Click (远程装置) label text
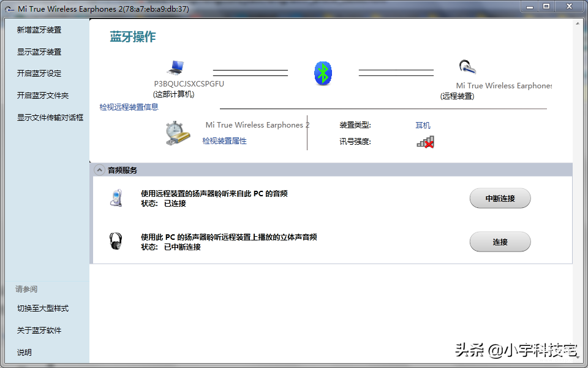Screen dimensions: 588x368 pos(457,96)
